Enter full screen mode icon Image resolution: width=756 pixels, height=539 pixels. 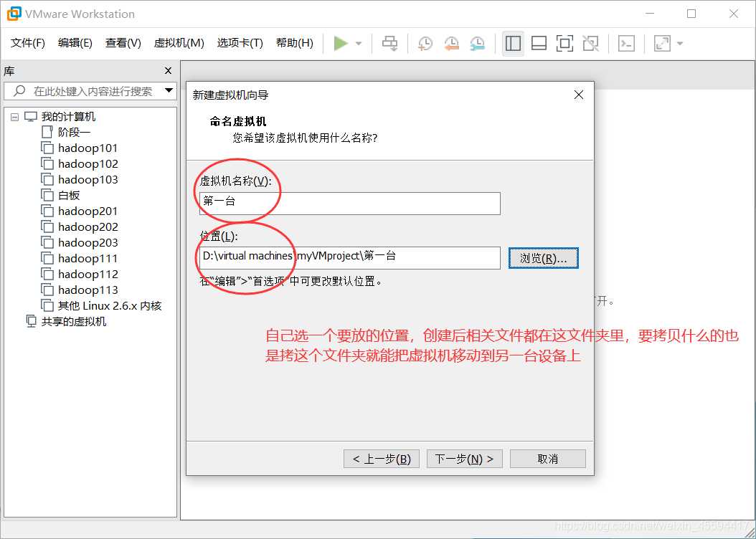(564, 43)
